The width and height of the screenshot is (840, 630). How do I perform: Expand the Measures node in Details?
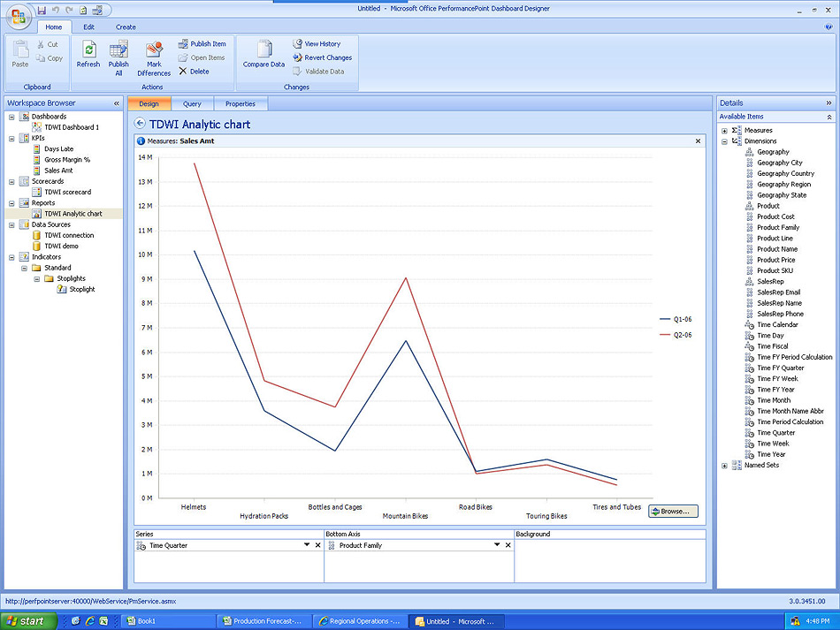click(724, 131)
